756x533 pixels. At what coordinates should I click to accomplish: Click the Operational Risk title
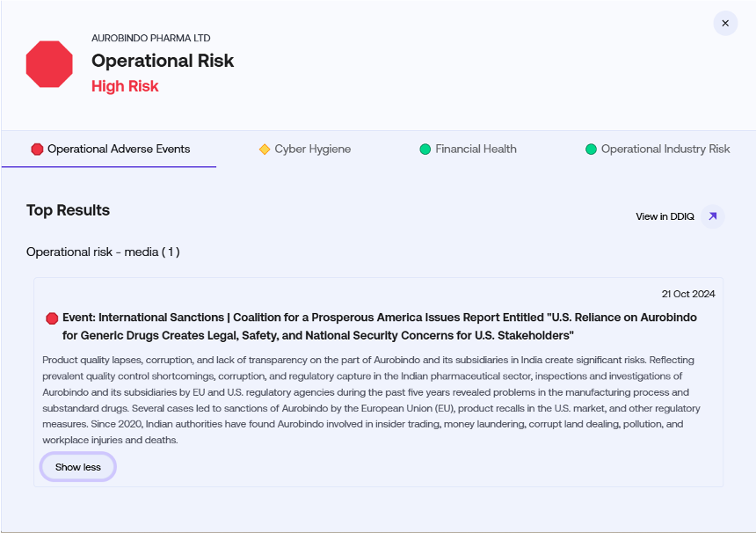(x=163, y=61)
